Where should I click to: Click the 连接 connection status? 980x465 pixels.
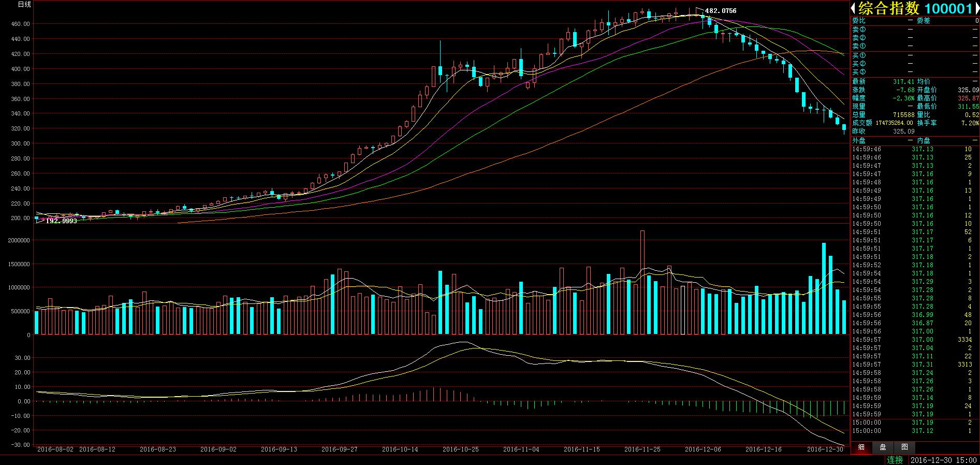(895, 460)
